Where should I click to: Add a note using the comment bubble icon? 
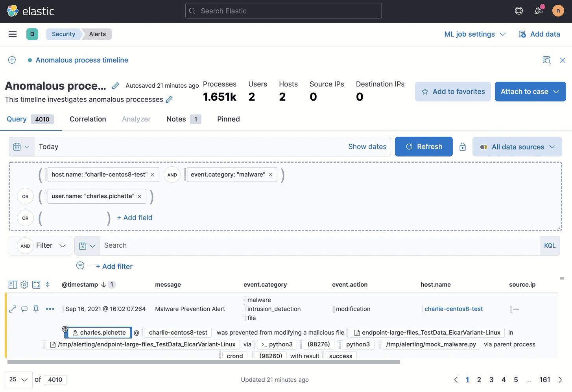click(24, 309)
